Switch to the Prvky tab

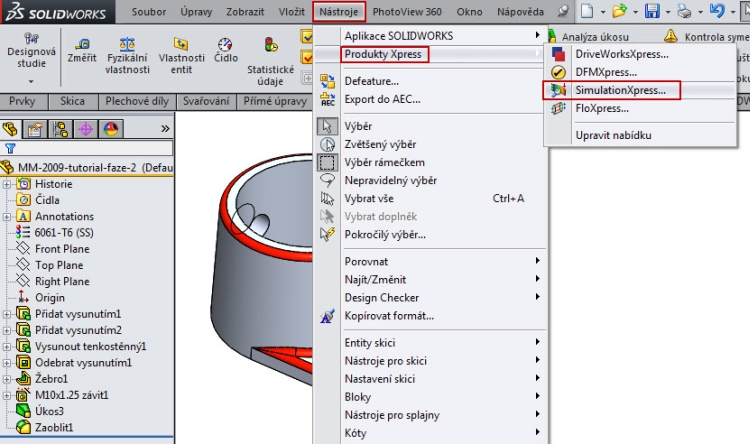point(22,101)
